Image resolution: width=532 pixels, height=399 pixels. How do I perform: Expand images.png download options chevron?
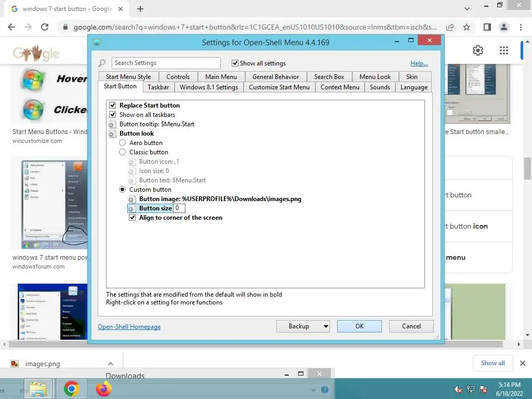tap(111, 364)
